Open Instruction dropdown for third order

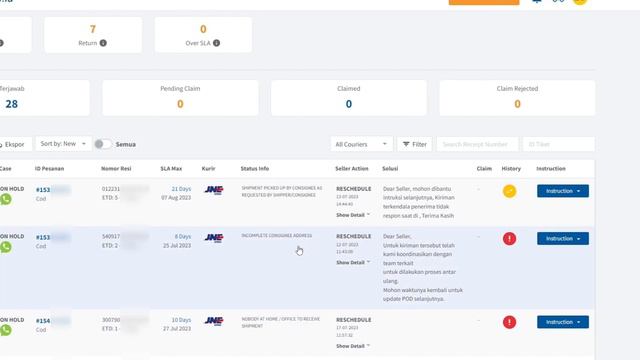563,322
